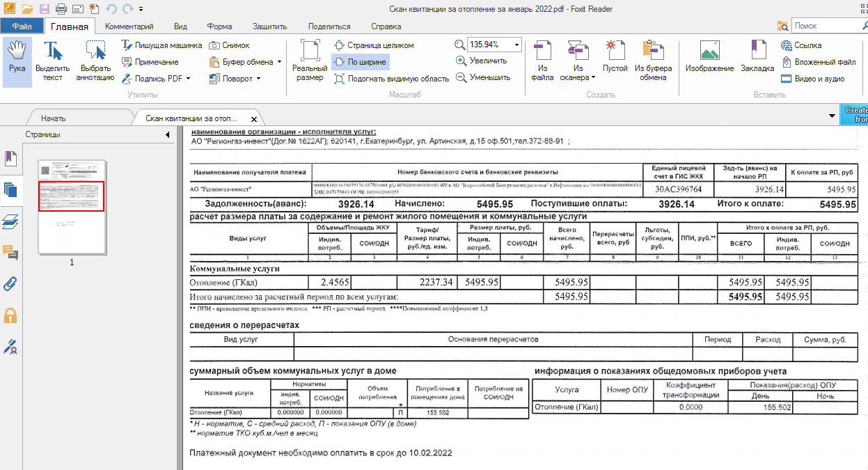Open the attachments paperclip panel in sidebar
The width and height of the screenshot is (868, 470).
[x=10, y=283]
